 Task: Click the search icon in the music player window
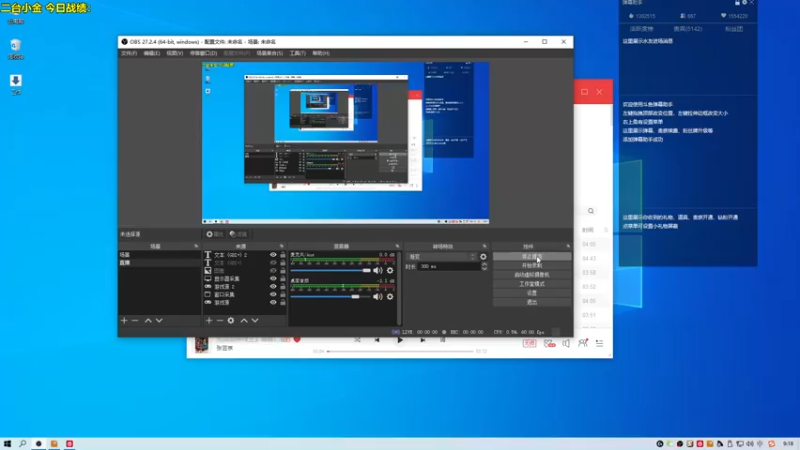pos(591,211)
